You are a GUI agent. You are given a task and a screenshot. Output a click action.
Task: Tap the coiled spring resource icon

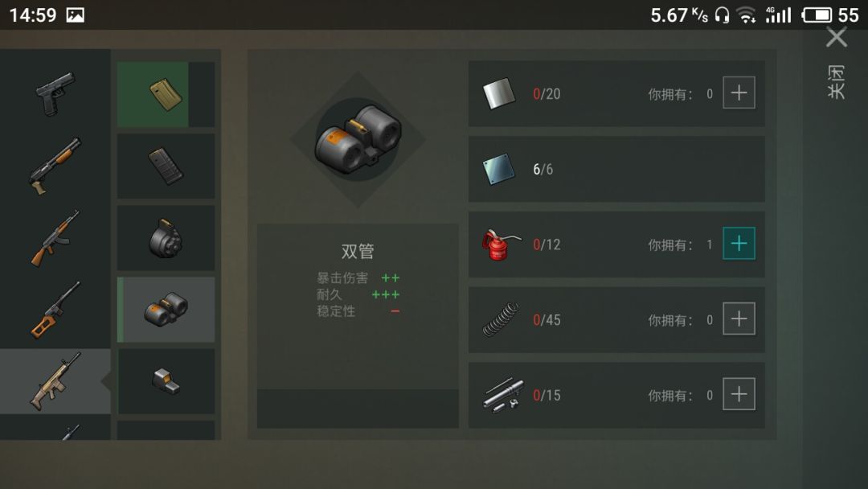click(501, 319)
